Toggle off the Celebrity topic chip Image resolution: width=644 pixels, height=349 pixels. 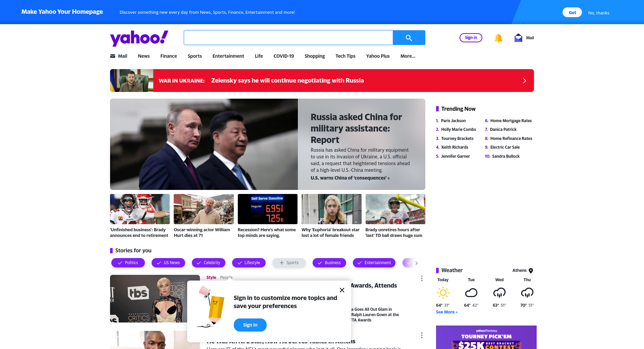click(x=209, y=263)
